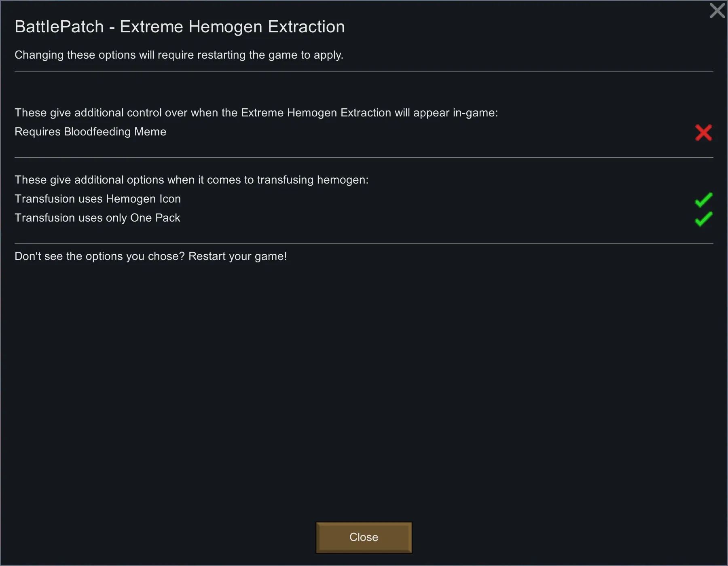Click the divider line below the restart notice
The height and width of the screenshot is (566, 728).
tap(364, 71)
